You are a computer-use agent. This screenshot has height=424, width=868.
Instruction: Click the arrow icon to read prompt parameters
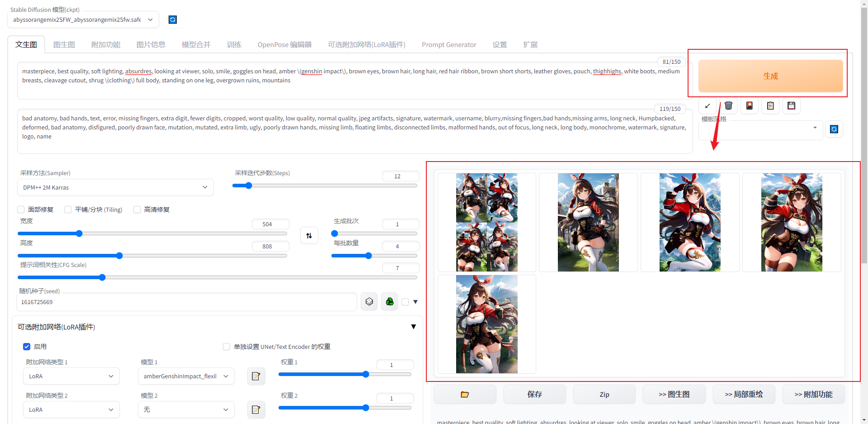(708, 106)
